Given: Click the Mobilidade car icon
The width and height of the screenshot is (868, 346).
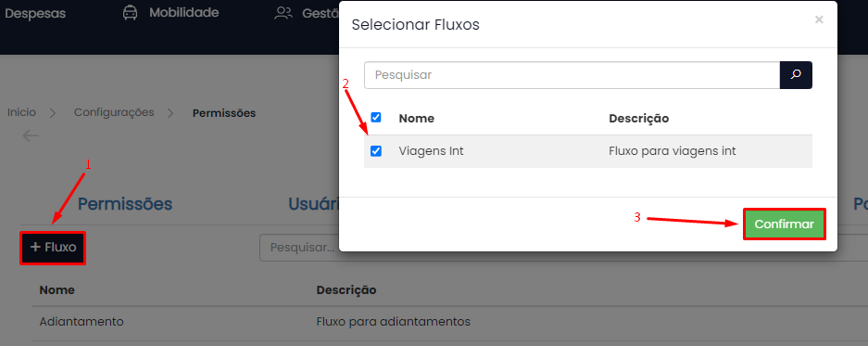Looking at the screenshot, I should click(x=130, y=13).
